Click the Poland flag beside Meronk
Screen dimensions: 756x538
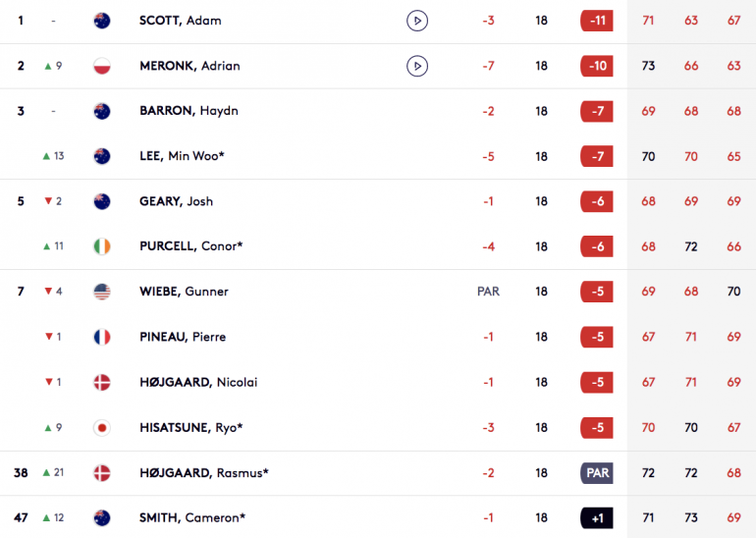tap(102, 66)
